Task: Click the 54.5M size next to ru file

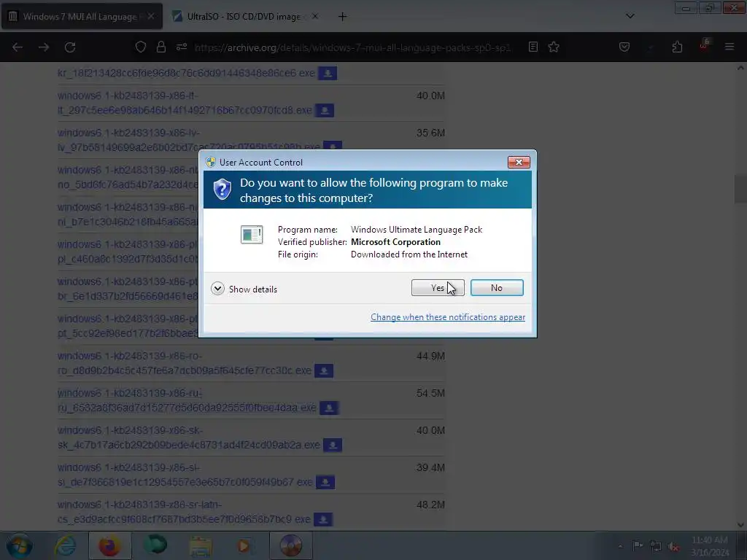Action: point(430,393)
